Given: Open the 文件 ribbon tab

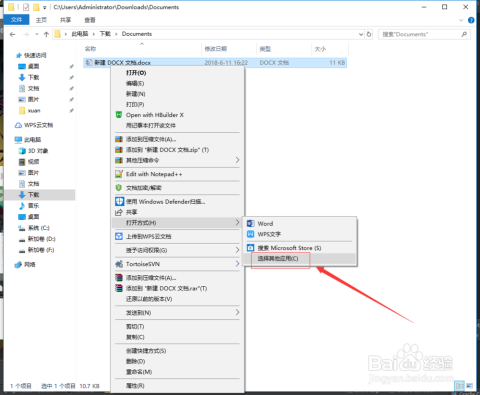Looking at the screenshot, I should click(16, 20).
